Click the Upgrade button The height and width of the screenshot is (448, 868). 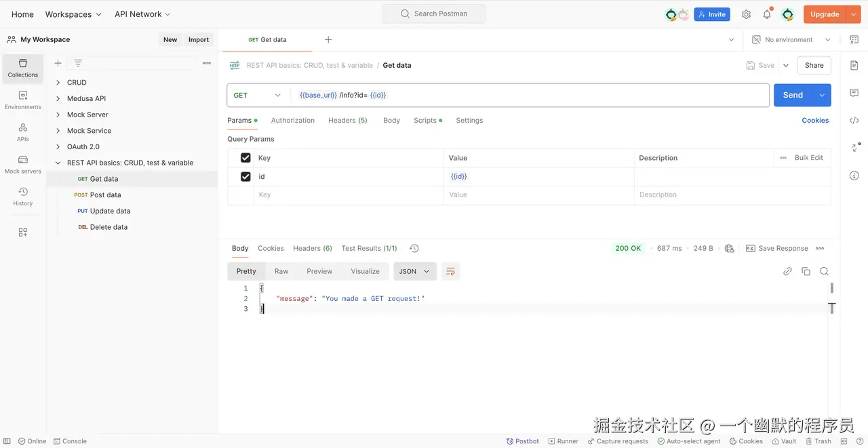point(825,14)
